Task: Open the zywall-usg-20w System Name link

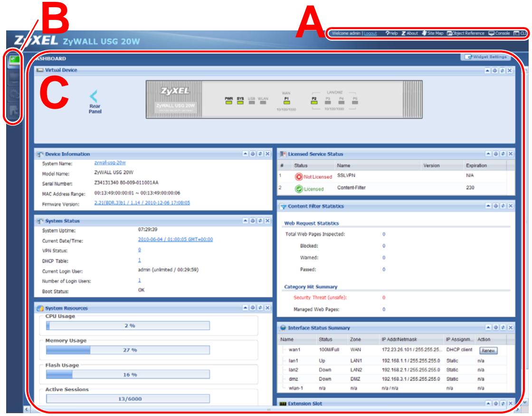Action: pyautogui.click(x=110, y=163)
